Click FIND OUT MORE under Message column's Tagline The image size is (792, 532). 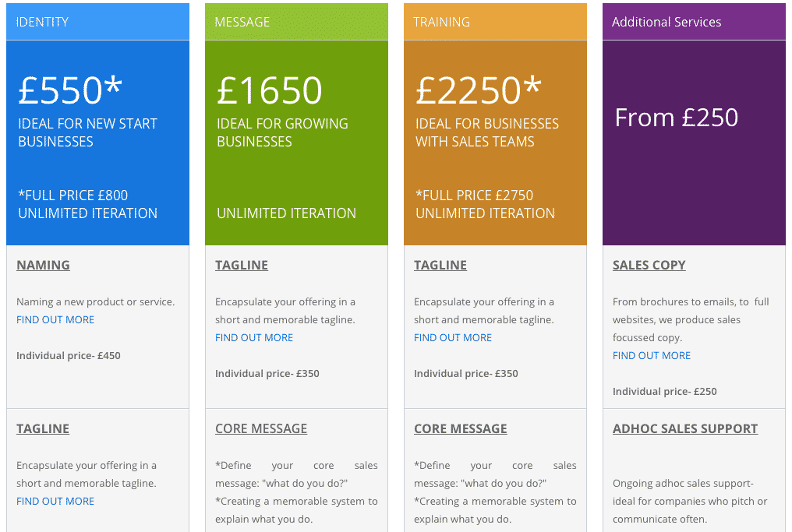pyautogui.click(x=254, y=337)
